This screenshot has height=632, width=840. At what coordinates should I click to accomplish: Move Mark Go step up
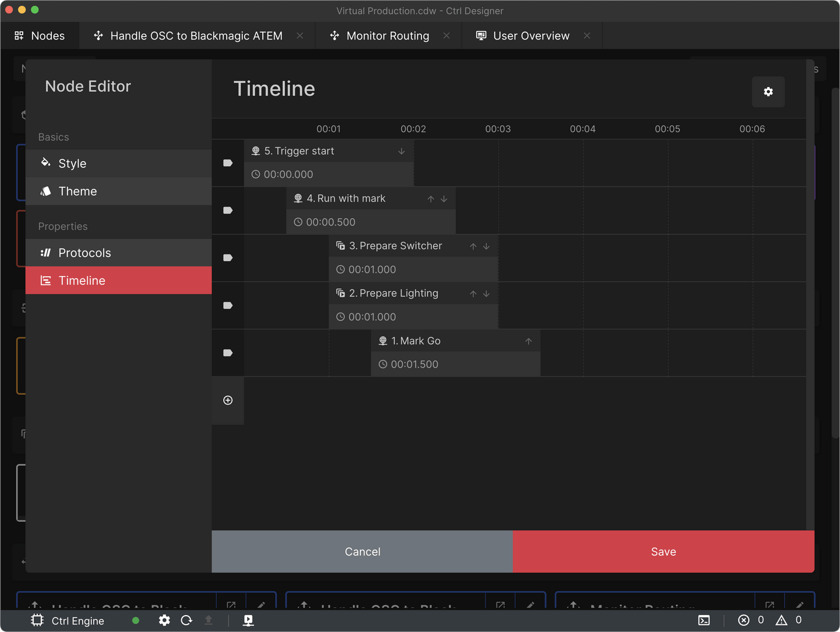[528, 341]
